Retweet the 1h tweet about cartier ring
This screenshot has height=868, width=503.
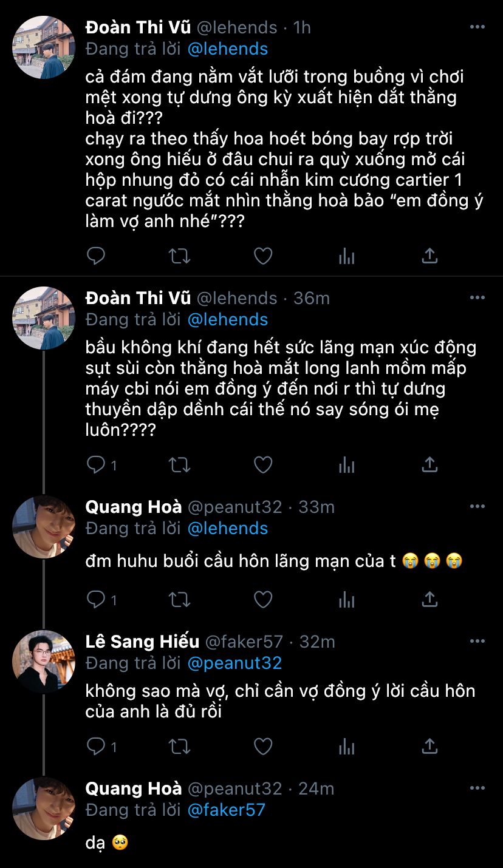tap(179, 256)
